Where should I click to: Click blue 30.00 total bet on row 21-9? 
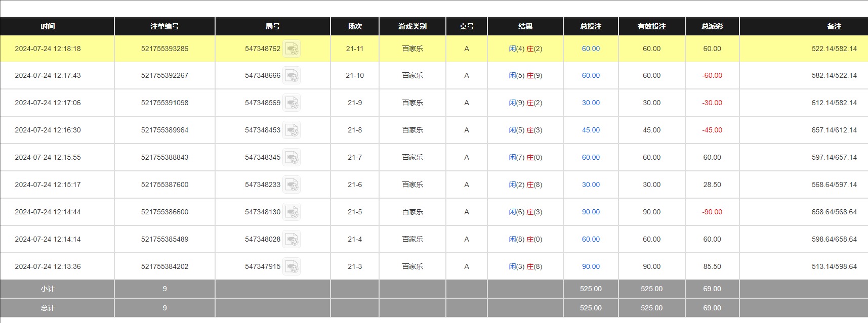590,103
